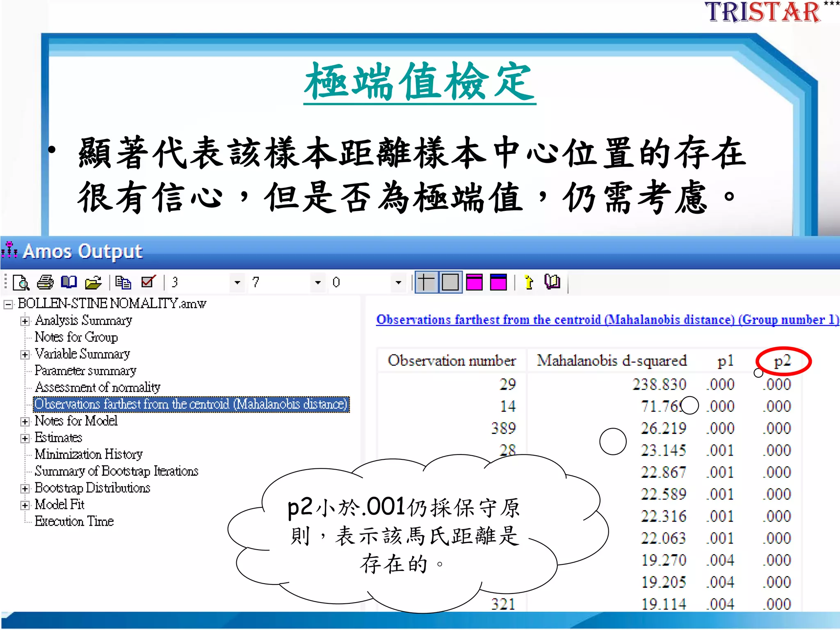Expand the Model Fit tree node

click(x=25, y=505)
